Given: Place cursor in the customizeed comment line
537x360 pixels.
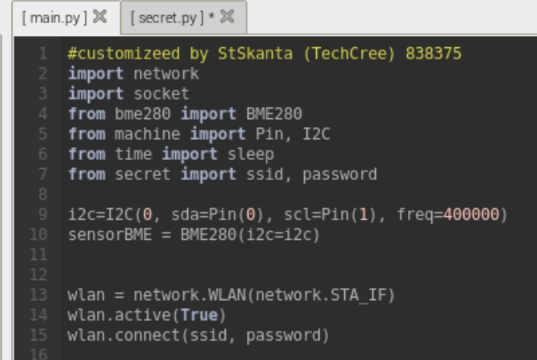Looking at the screenshot, I should click(265, 53).
